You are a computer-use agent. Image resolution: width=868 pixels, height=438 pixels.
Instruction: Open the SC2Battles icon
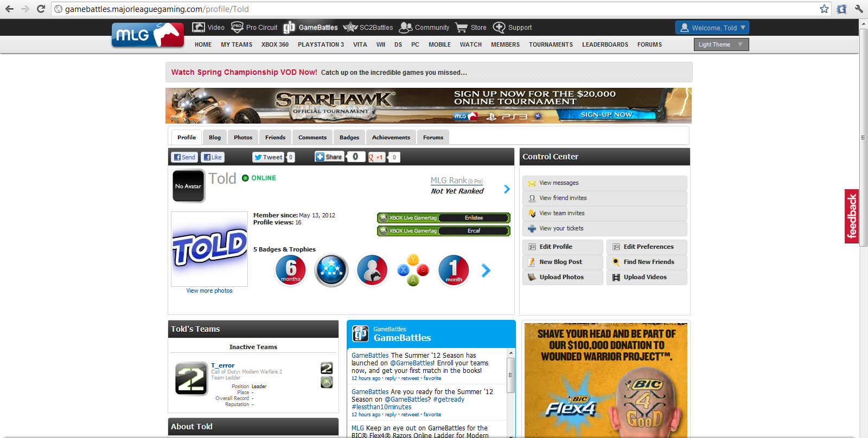tap(350, 27)
